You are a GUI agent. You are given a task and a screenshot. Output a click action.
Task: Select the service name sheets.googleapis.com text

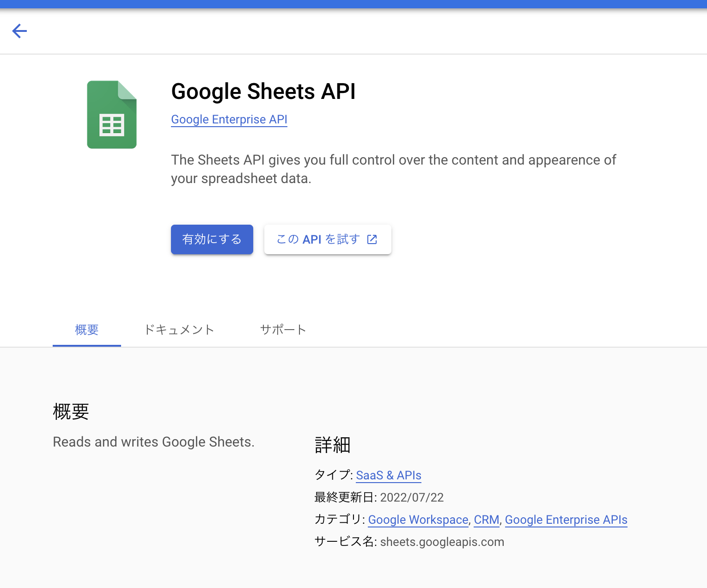click(442, 542)
